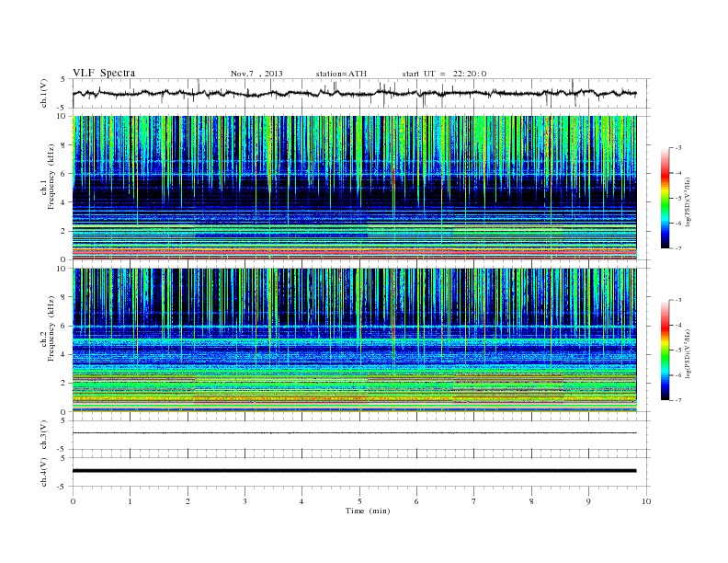Image resolution: width=728 pixels, height=563 pixels.
Task: Click the ch.2 PSD color scale bar
Action: point(665,350)
